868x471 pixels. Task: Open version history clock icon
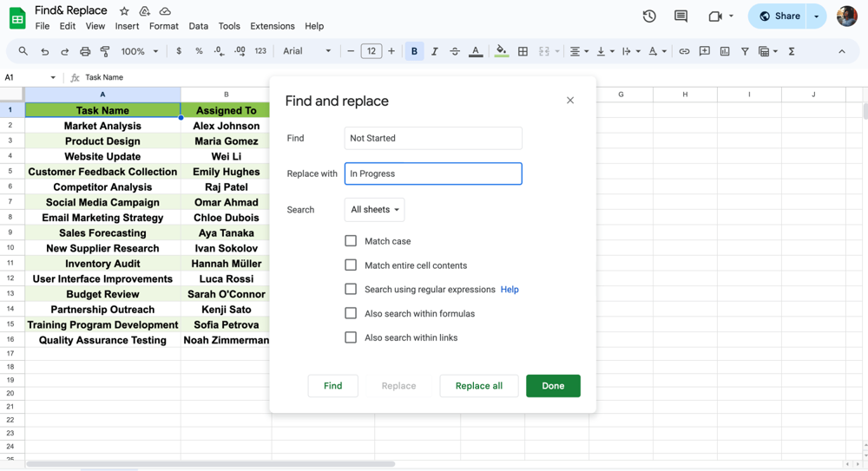pyautogui.click(x=649, y=16)
